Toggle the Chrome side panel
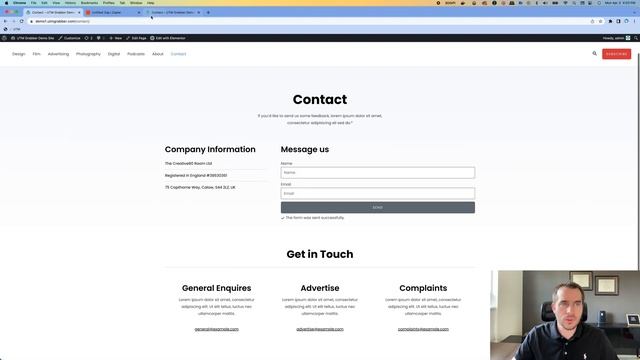640x360 pixels. click(x=618, y=21)
